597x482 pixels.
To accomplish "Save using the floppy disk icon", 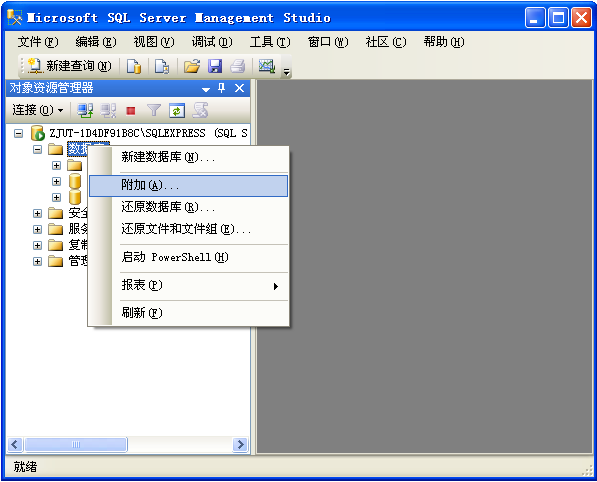I will click(x=215, y=66).
